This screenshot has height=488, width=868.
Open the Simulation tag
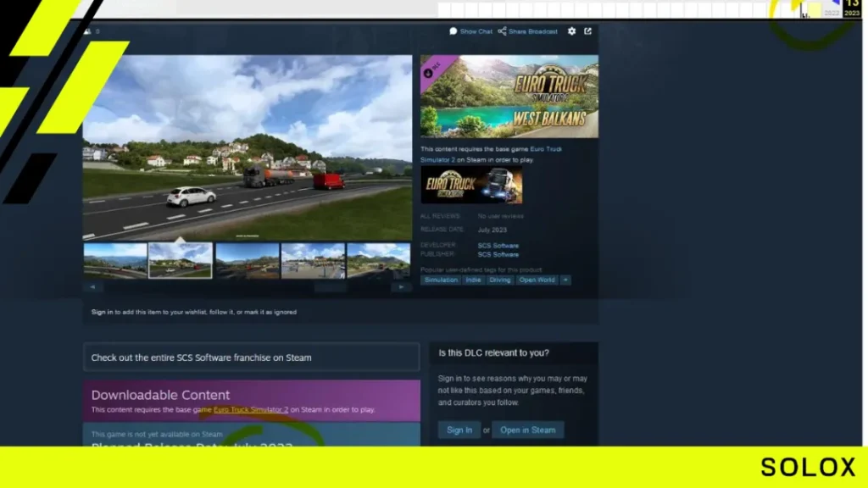coord(441,280)
